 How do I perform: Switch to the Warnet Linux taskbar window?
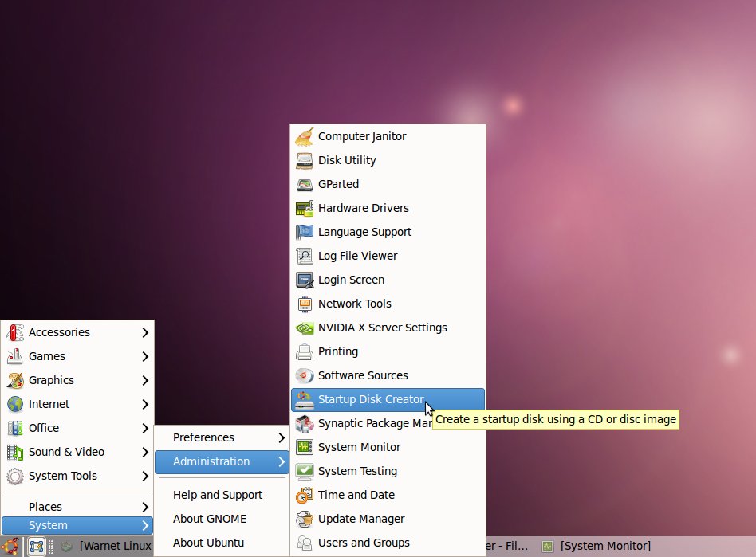pos(107,547)
